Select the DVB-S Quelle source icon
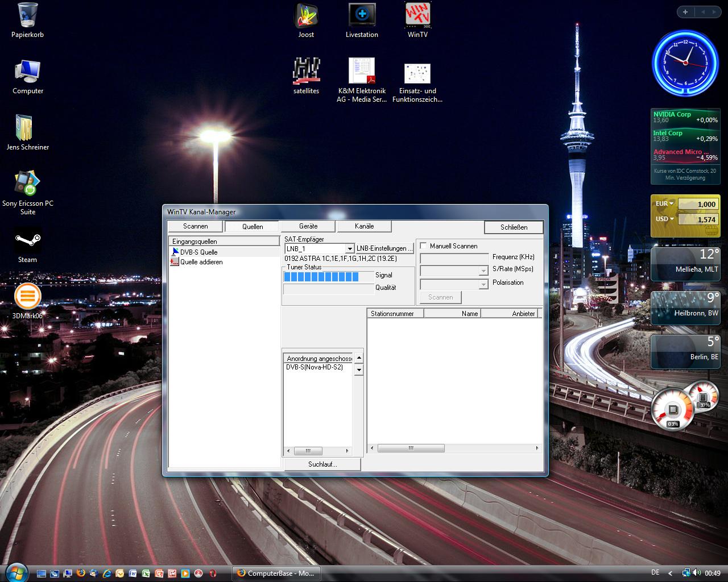 coord(175,252)
